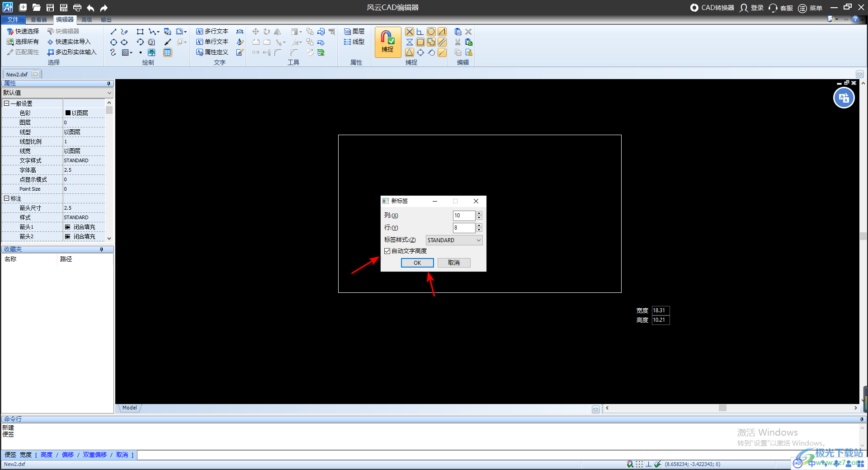
Task: Click the 线型 linetype icon
Action: pos(354,42)
